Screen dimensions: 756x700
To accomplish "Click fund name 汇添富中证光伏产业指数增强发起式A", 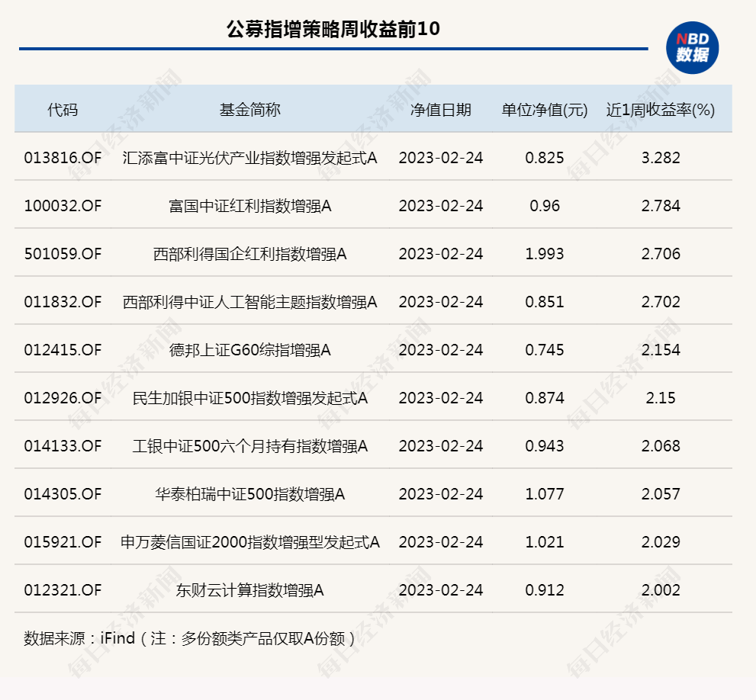I will [249, 158].
